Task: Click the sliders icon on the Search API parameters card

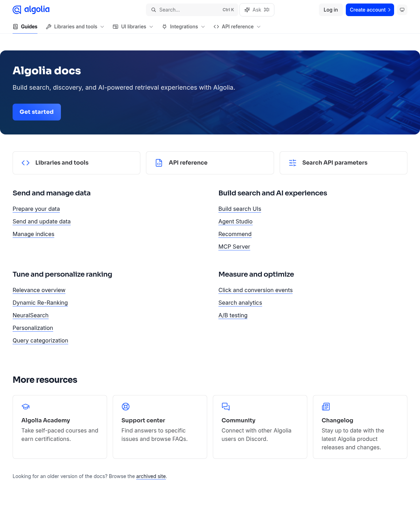Action: point(293,163)
